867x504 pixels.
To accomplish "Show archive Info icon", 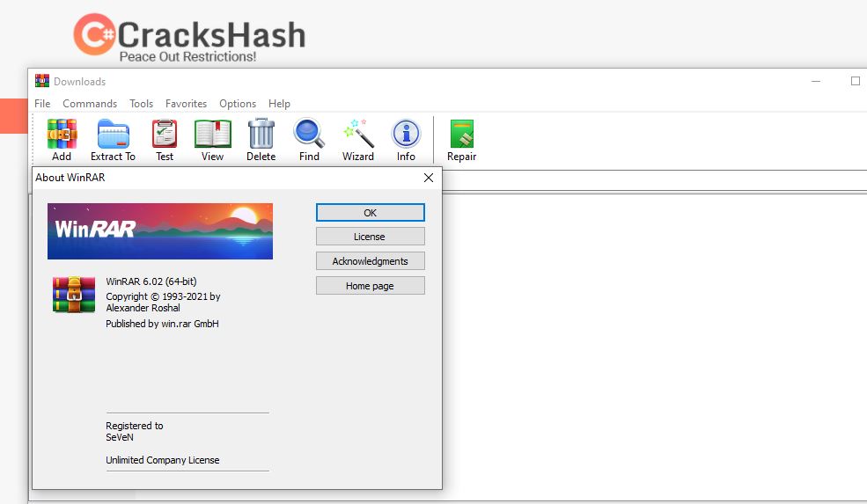I will click(x=406, y=134).
